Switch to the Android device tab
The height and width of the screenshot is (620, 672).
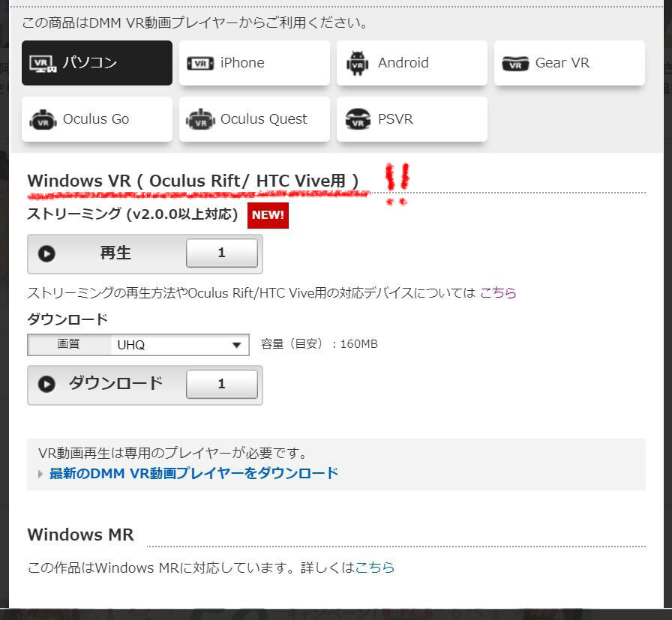(x=412, y=63)
